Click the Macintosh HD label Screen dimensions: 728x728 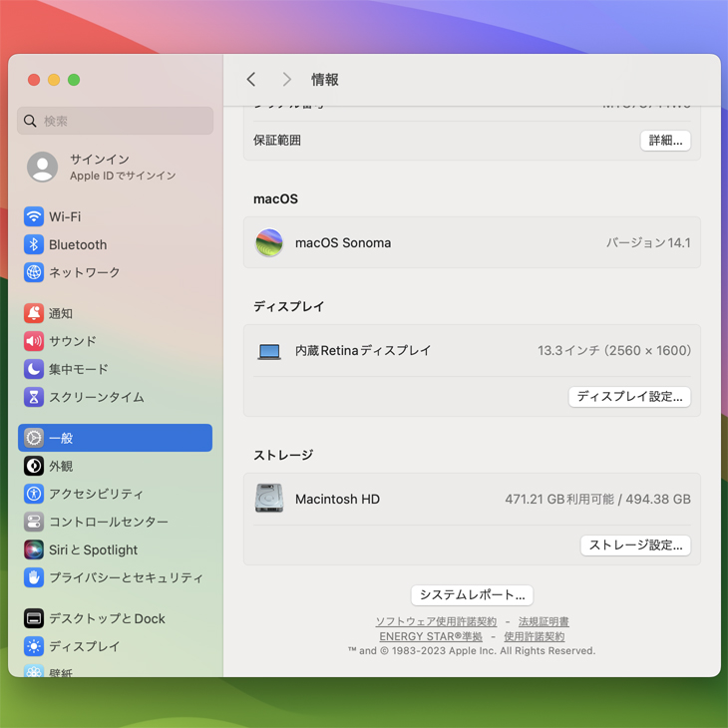(337, 499)
